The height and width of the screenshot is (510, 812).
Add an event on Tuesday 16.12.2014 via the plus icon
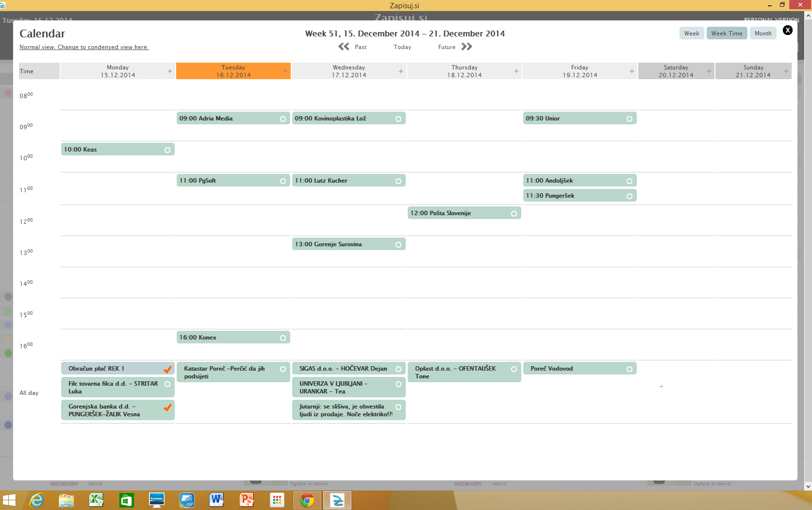pos(285,71)
